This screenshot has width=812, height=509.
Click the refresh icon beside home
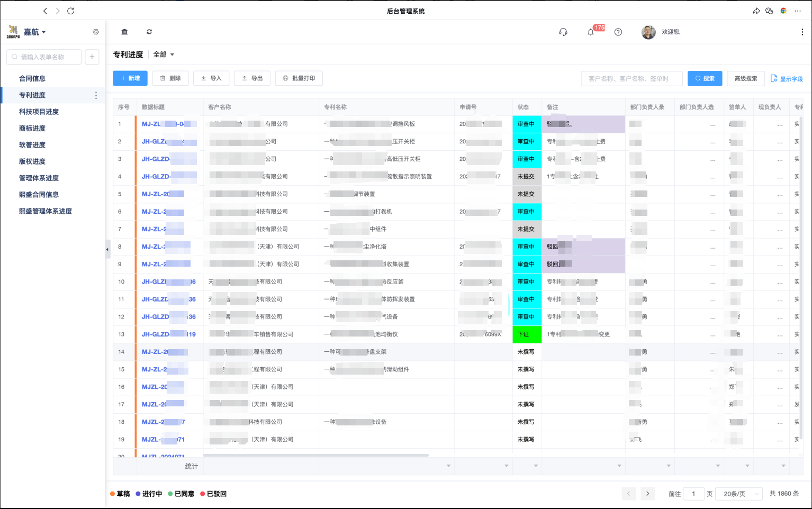(x=149, y=32)
